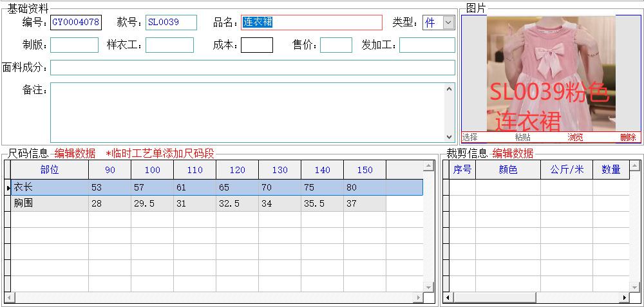Click 编辑数据 link beside 裁剪信息
Viewport: 644px width, 307px height.
513,154
